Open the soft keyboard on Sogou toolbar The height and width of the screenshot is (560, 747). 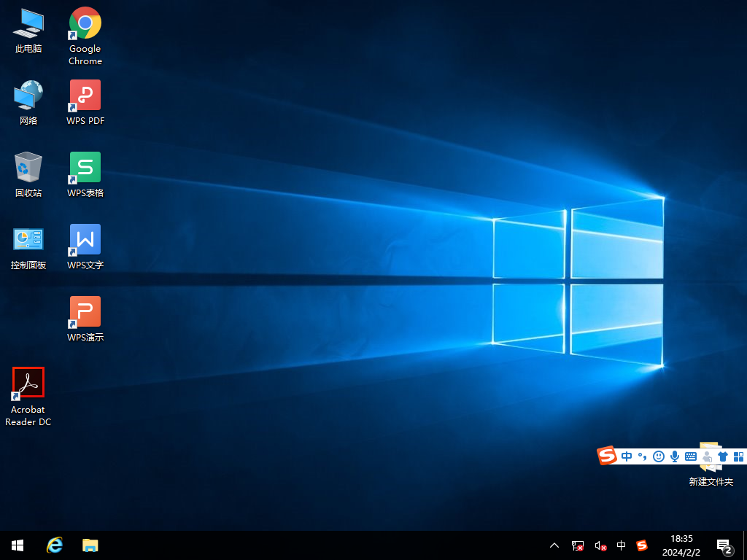click(691, 456)
